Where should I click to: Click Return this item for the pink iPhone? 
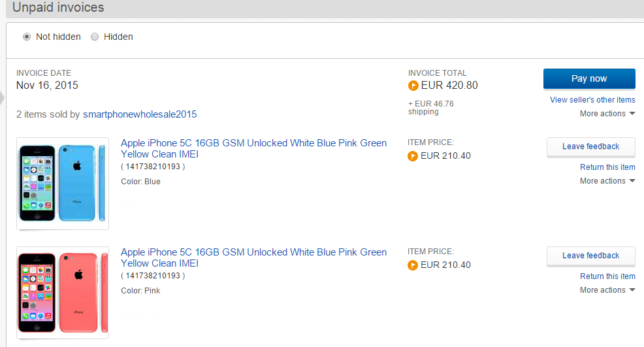607,276
